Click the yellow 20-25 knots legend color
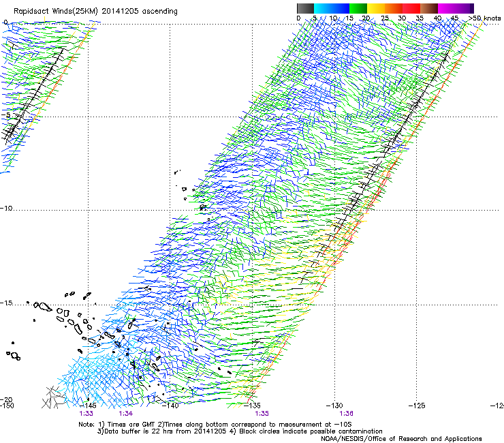 pos(376,8)
